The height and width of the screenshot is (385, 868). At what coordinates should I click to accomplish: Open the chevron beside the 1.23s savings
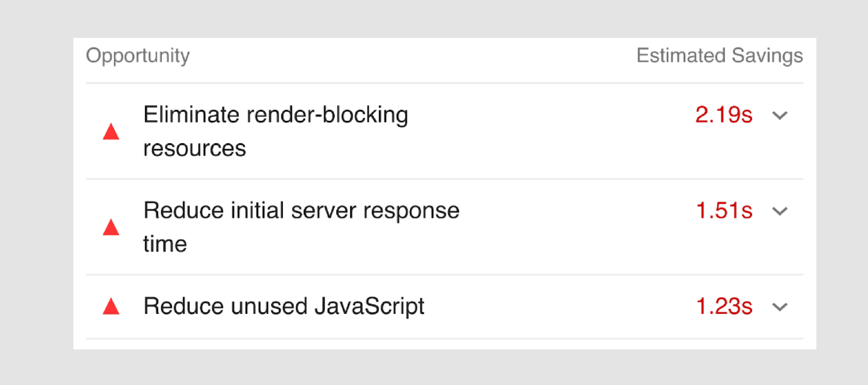779,307
